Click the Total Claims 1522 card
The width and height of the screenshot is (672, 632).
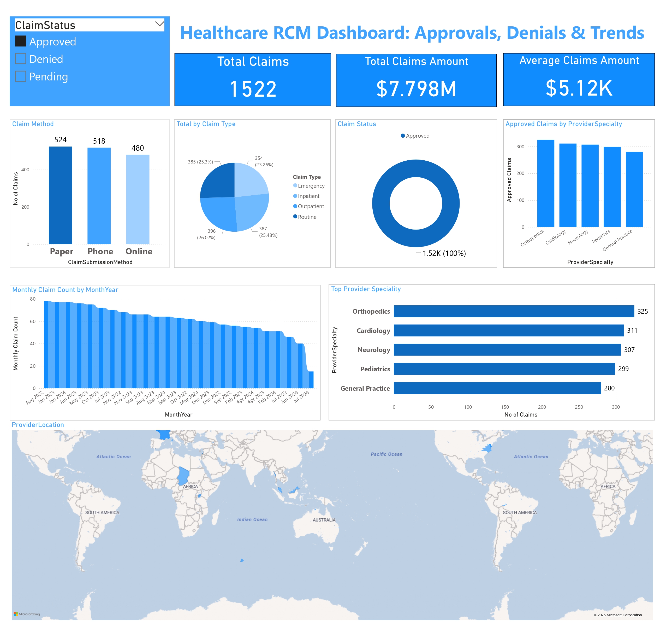[253, 79]
